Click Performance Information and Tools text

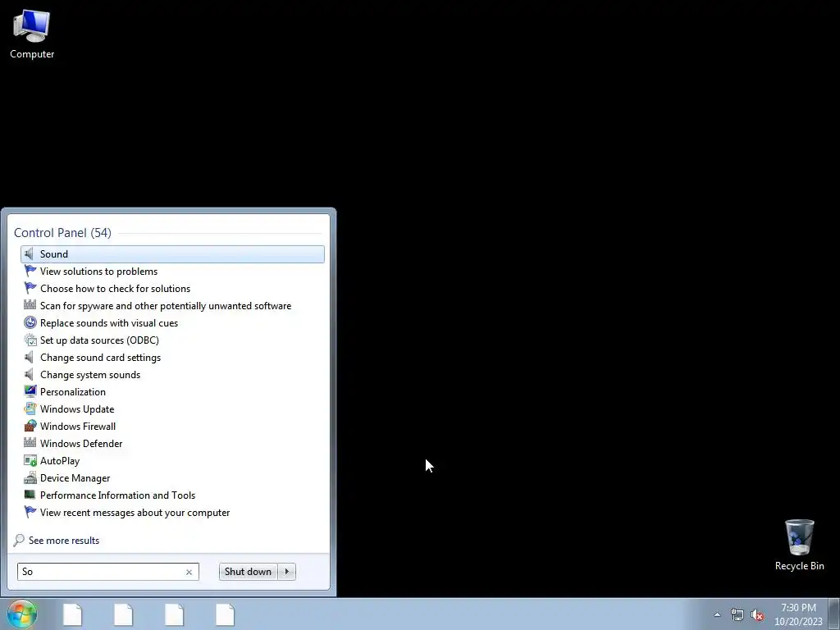click(117, 495)
